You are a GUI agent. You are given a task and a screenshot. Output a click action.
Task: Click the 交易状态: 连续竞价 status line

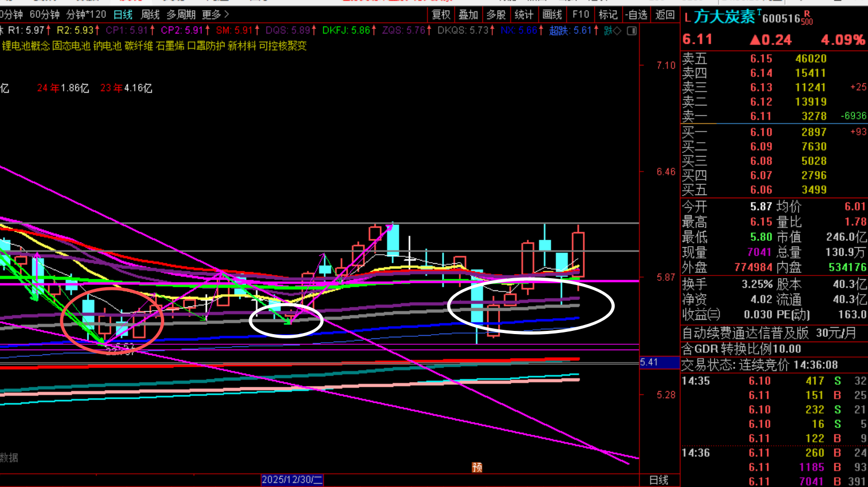tap(760, 365)
